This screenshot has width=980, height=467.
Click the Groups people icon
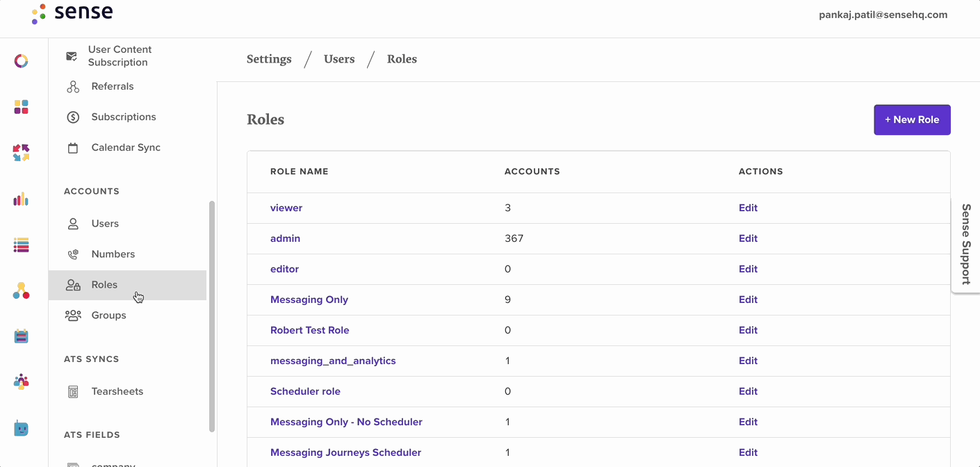tap(73, 316)
